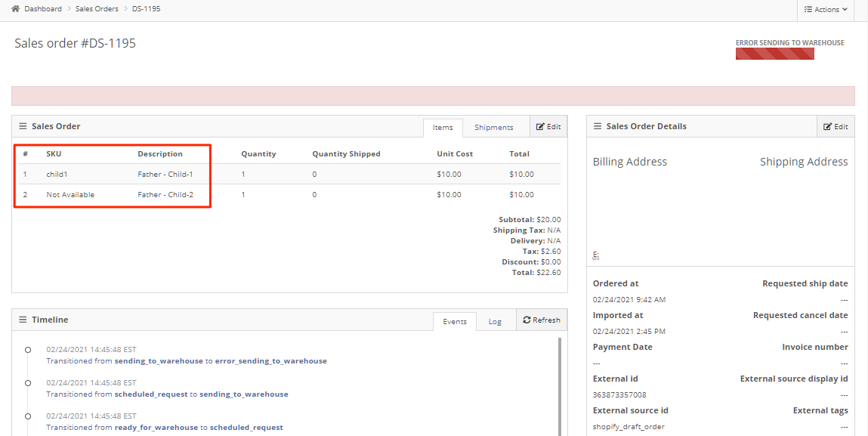Click the scheduled_request transition event marker
Viewport: 868px width, 436px height.
(28, 416)
